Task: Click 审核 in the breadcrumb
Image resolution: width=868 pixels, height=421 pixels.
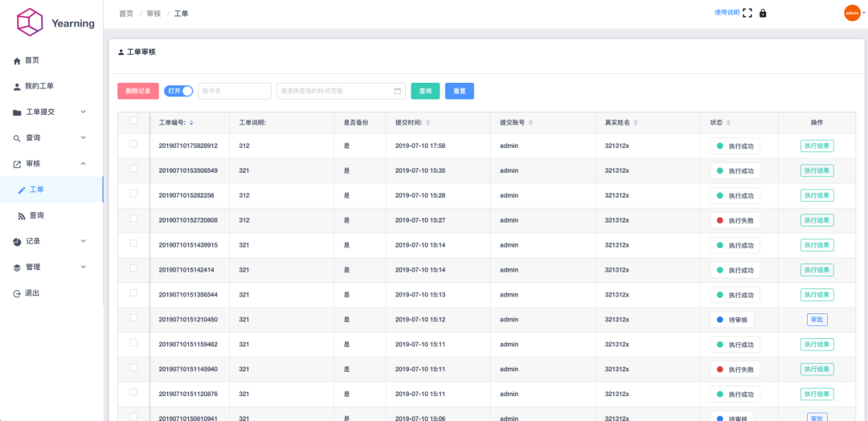Action: click(x=154, y=14)
